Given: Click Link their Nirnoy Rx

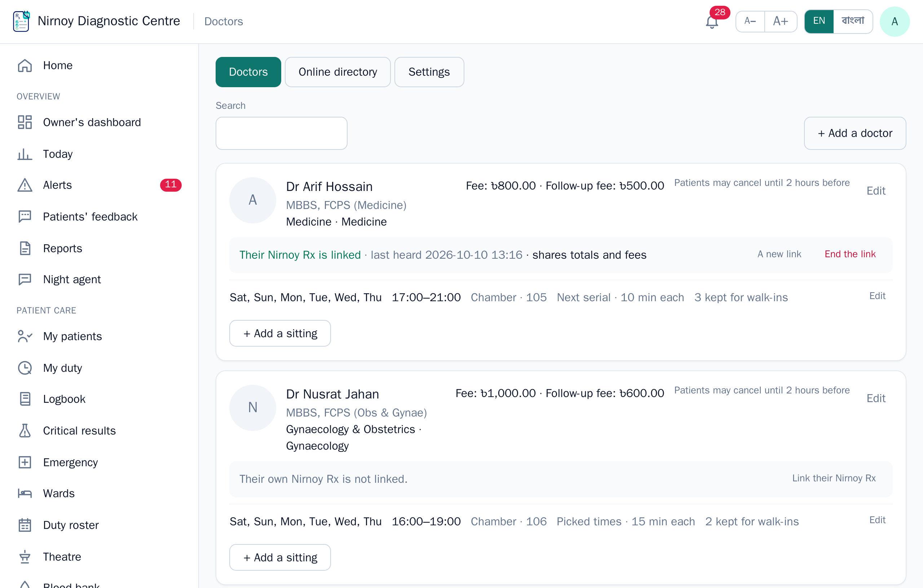Looking at the screenshot, I should [x=834, y=478].
